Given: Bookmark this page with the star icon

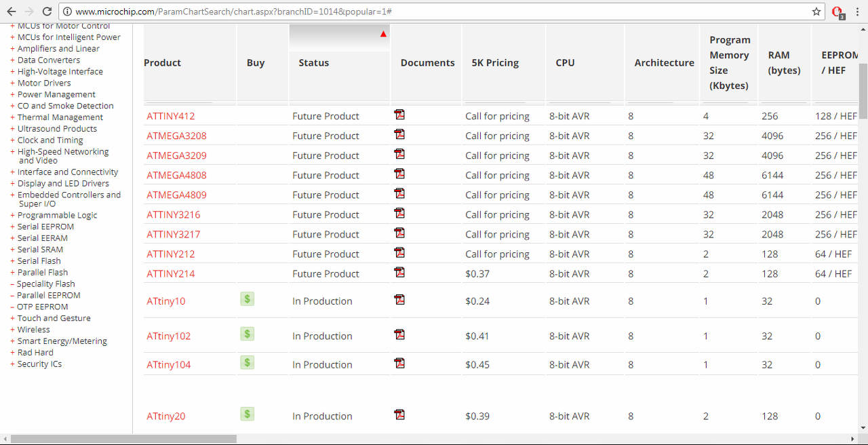Looking at the screenshot, I should pos(816,12).
